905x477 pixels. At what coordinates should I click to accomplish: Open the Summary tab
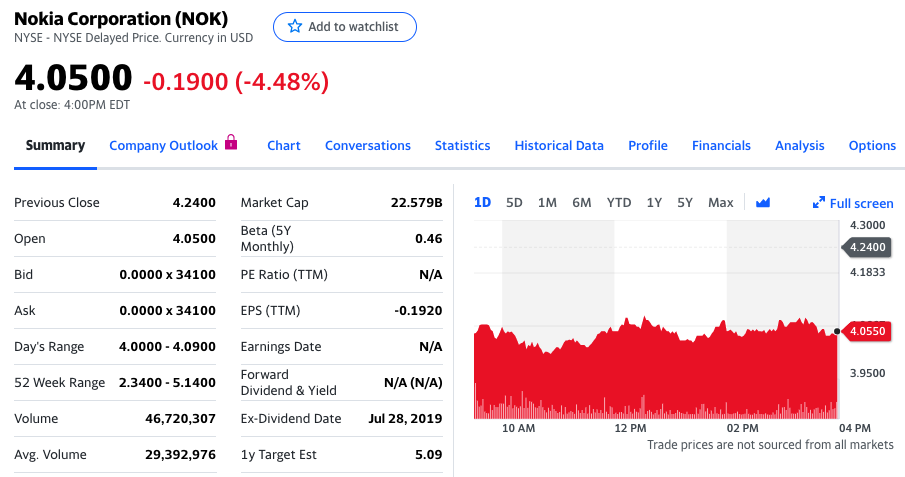[x=55, y=146]
